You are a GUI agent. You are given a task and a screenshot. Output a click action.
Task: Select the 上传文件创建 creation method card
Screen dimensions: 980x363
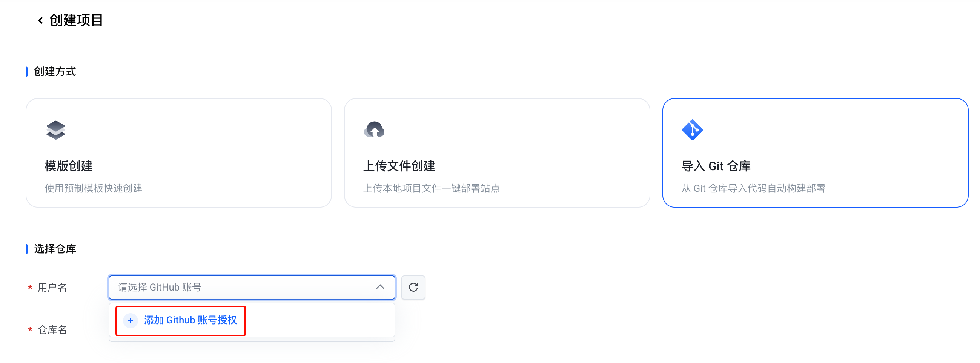click(x=496, y=152)
